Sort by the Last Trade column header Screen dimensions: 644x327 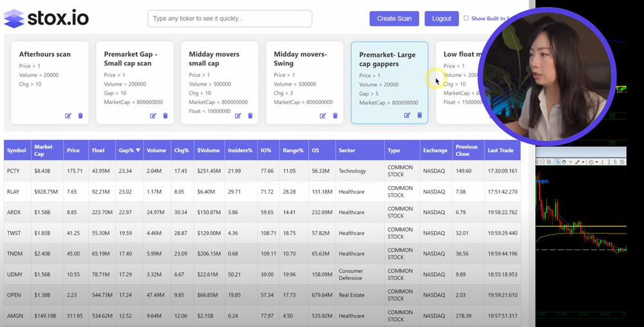[x=502, y=150]
